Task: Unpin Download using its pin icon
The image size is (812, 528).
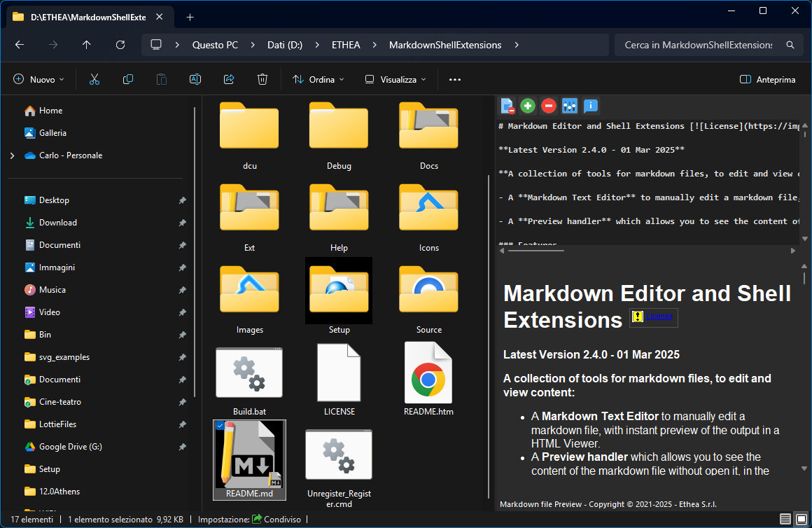Action: click(182, 223)
